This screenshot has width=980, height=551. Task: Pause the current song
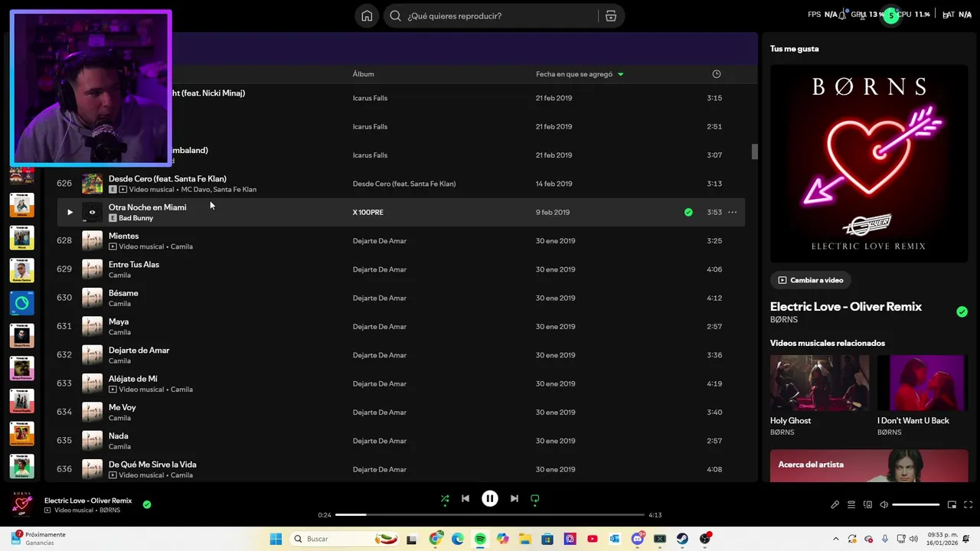(x=490, y=499)
